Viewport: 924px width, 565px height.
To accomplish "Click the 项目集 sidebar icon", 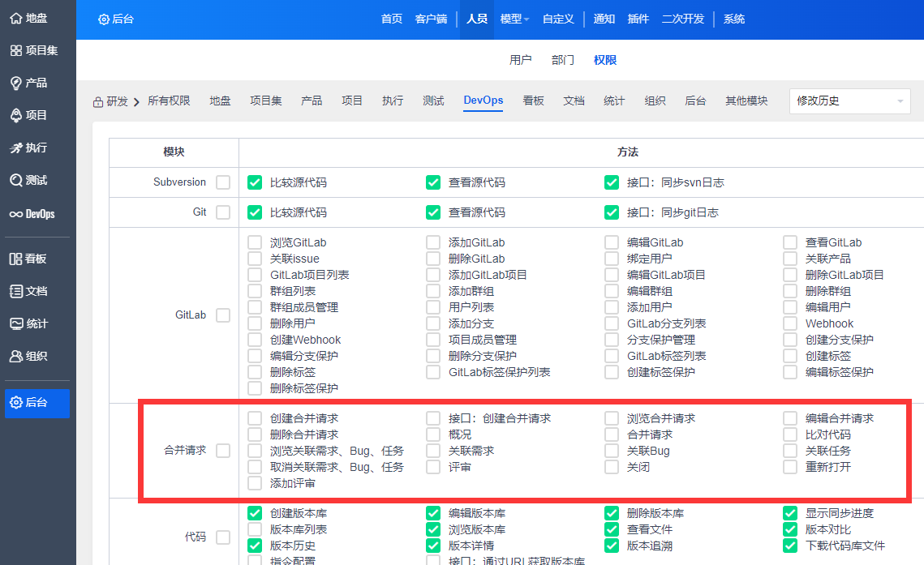I will pos(16,50).
